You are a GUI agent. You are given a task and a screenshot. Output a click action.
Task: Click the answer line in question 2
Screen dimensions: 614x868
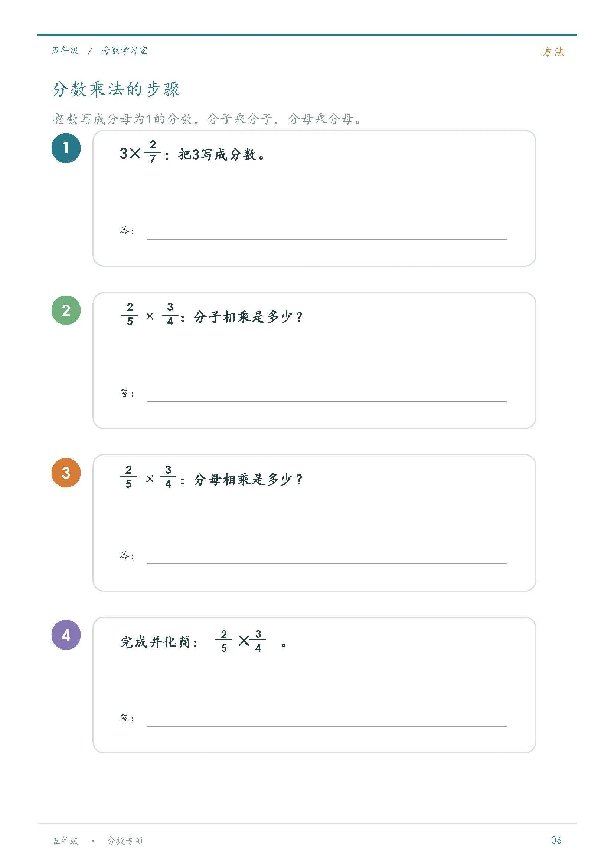326,401
